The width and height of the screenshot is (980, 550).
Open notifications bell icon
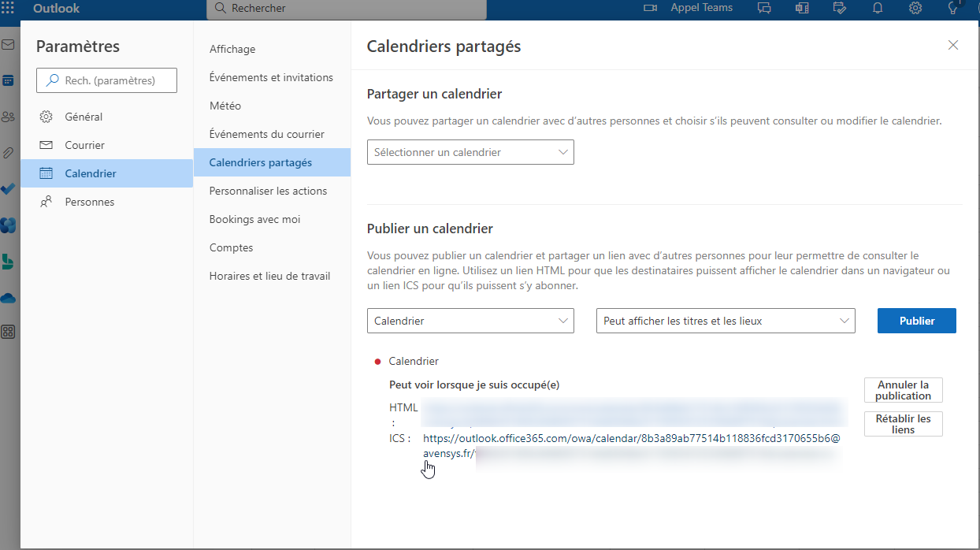(x=877, y=8)
